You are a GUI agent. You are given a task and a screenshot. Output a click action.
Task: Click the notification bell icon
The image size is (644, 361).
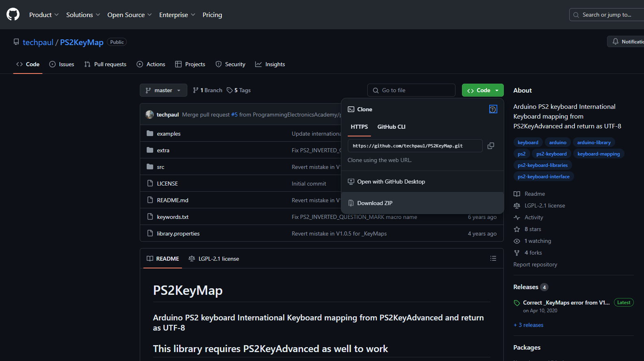[616, 41]
